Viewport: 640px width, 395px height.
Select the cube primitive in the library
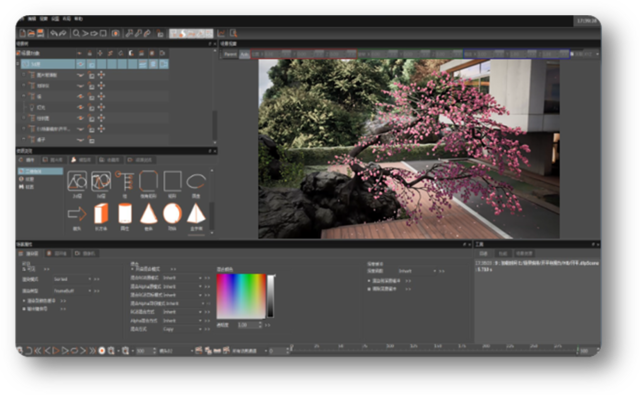(x=101, y=213)
